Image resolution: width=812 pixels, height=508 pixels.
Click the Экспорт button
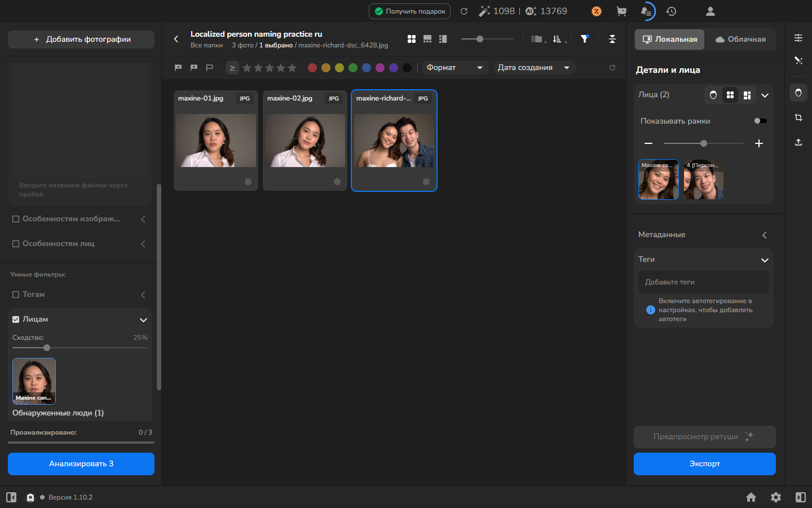[705, 464]
